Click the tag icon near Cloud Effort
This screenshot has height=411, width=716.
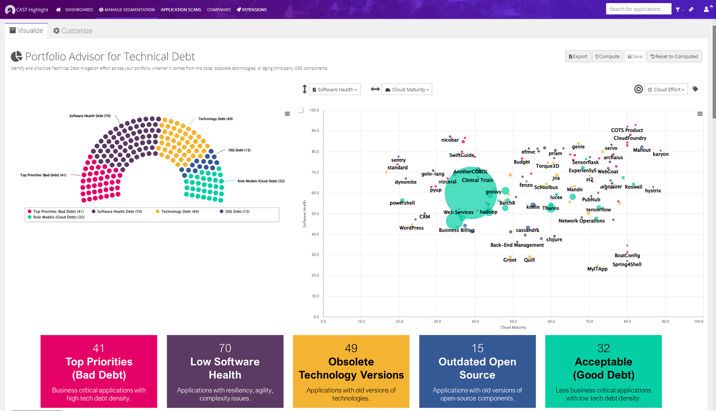click(x=696, y=89)
